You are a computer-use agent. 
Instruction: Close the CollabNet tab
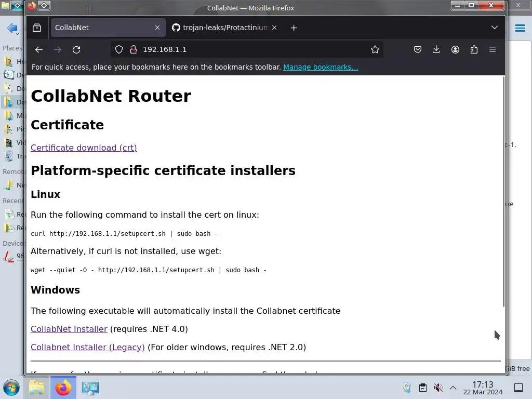pyautogui.click(x=157, y=28)
